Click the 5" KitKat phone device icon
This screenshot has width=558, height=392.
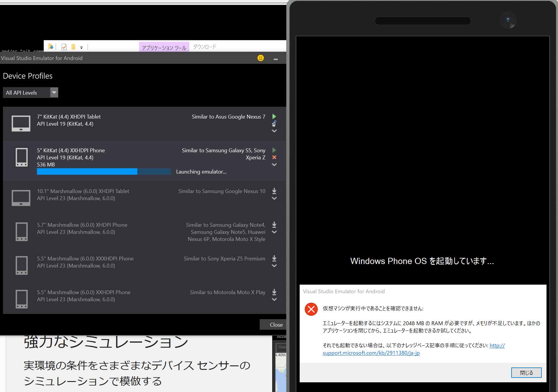click(21, 157)
